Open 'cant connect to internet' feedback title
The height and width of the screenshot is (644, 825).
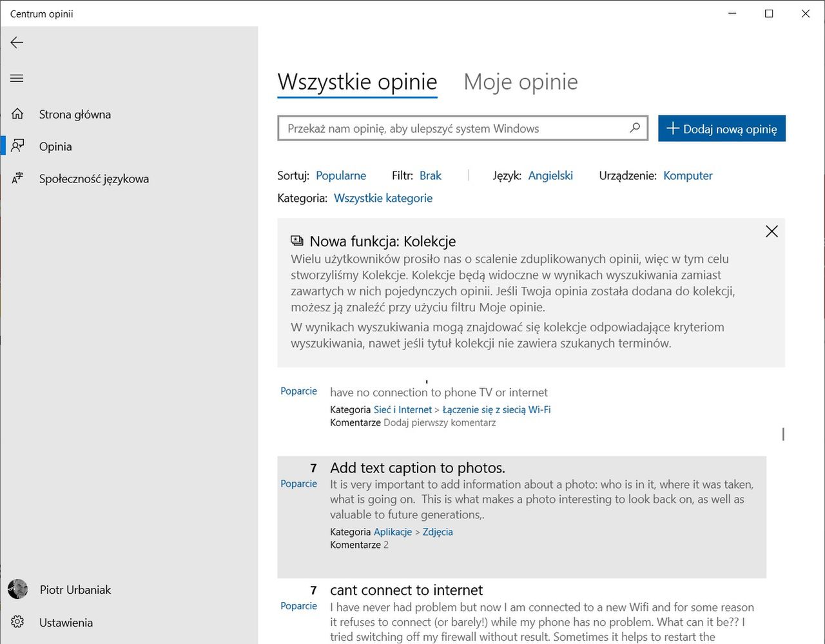[x=406, y=590]
